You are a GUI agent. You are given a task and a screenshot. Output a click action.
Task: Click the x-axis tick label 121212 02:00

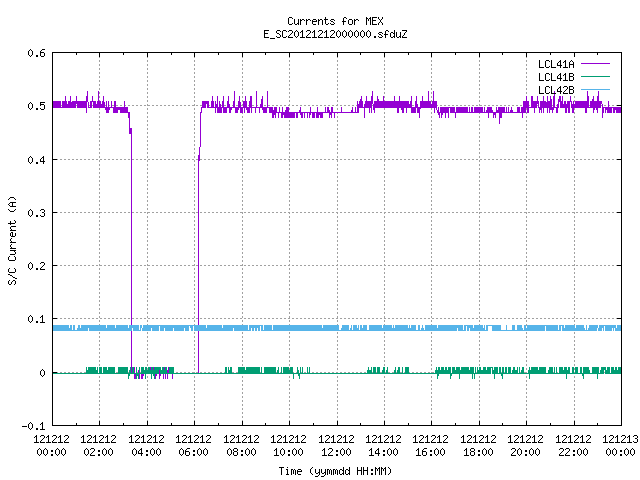click(x=98, y=446)
